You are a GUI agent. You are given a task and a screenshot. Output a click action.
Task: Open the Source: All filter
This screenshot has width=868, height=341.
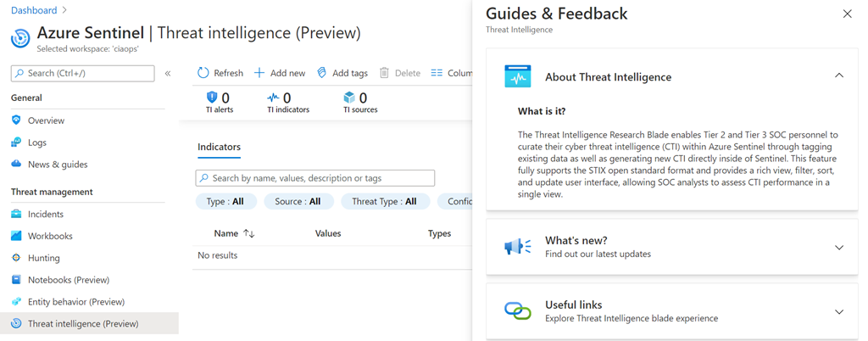pos(298,201)
